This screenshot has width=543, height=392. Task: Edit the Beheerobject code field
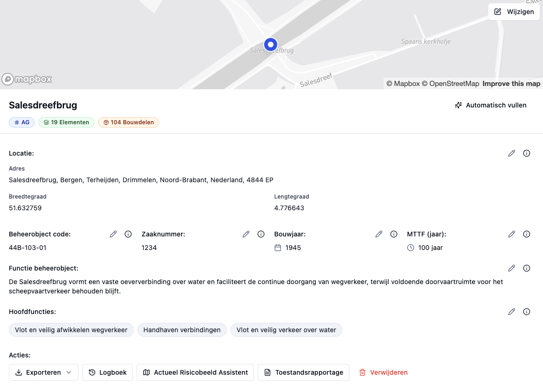[113, 234]
